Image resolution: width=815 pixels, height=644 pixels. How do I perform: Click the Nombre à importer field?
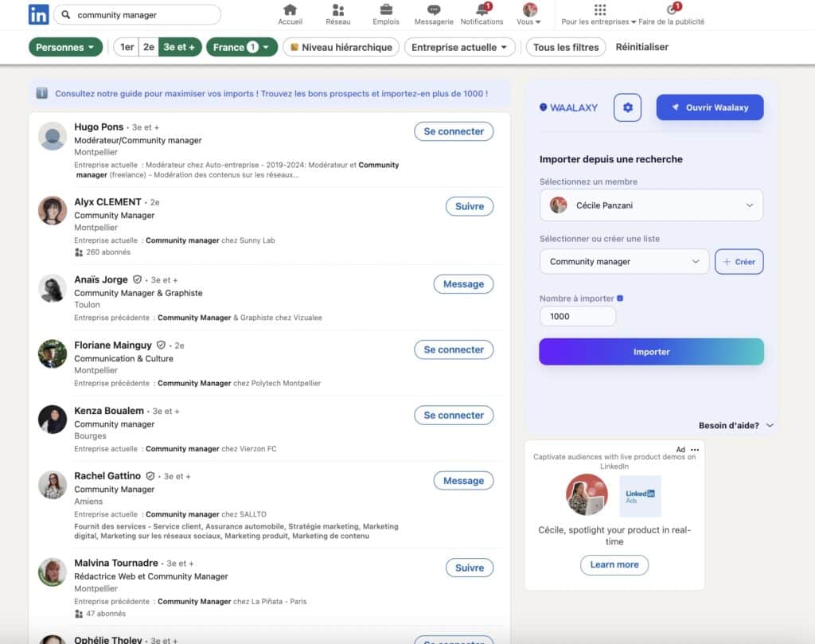click(x=577, y=316)
